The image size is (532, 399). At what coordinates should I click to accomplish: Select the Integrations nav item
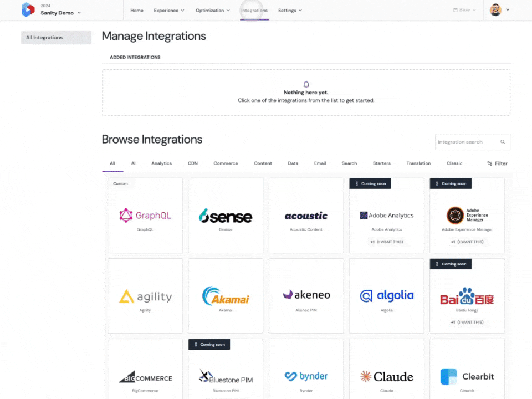click(254, 11)
